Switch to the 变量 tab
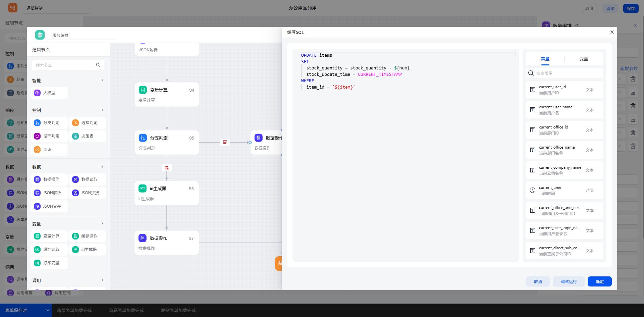The height and width of the screenshot is (317, 644). point(584,59)
